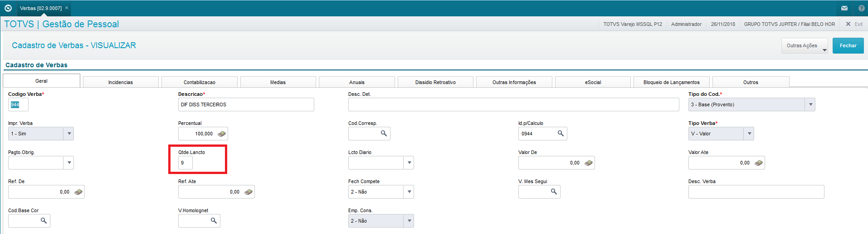Click the TOTVS logo icon

pyautogui.click(x=8, y=8)
